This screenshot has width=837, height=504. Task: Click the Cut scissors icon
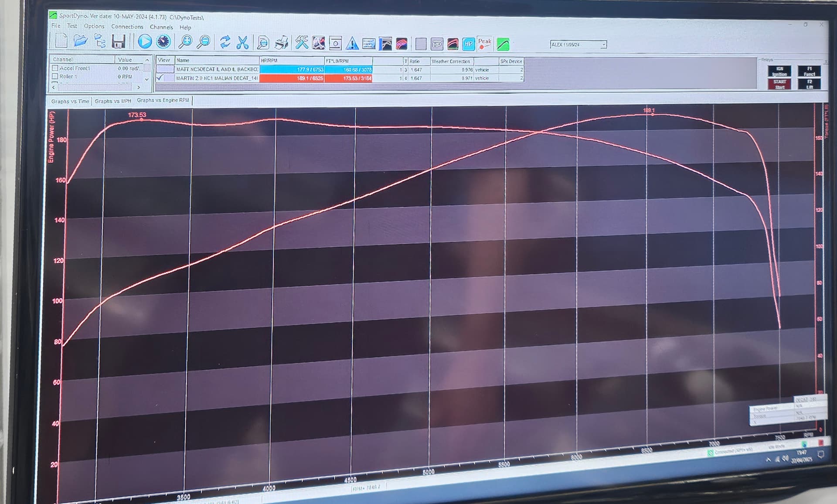[x=242, y=42]
